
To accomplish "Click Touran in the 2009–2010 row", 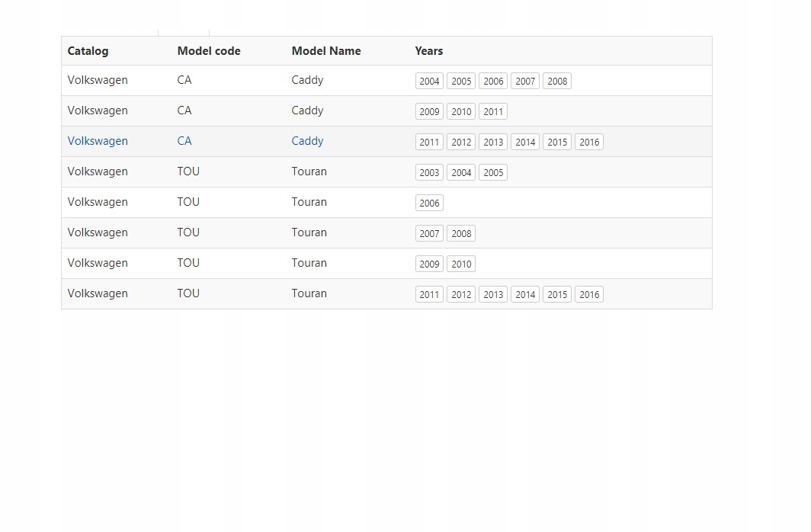I will (x=309, y=263).
